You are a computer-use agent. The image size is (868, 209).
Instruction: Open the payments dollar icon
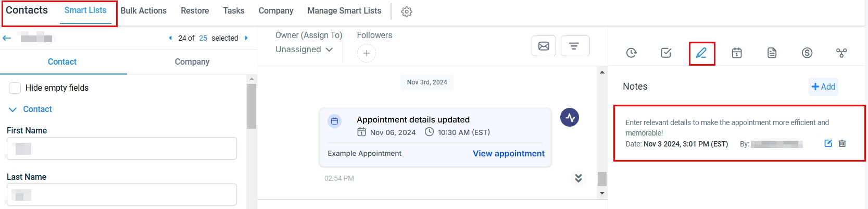pos(807,53)
